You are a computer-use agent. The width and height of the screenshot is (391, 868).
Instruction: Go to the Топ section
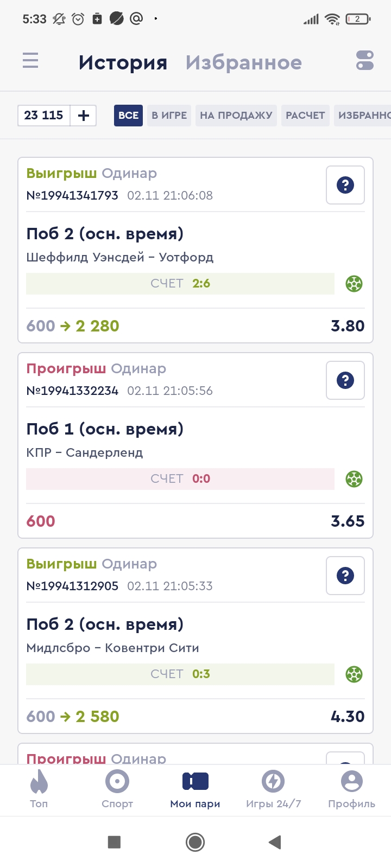point(39,789)
